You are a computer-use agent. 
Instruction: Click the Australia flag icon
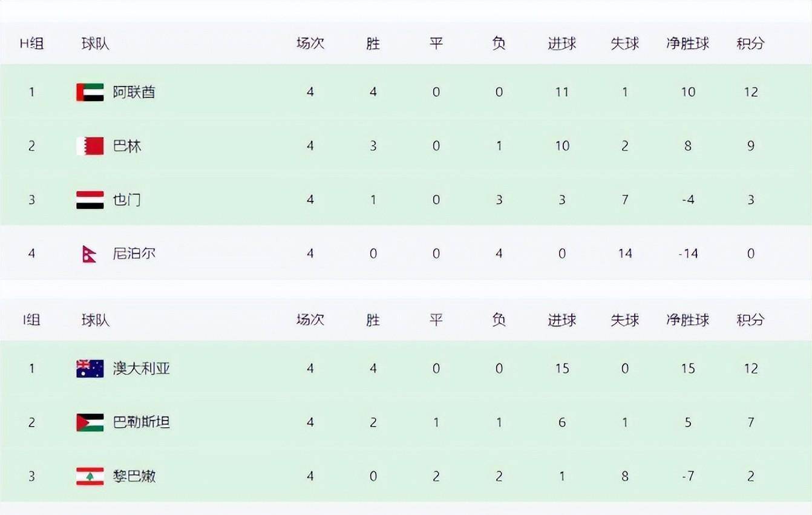[90, 369]
